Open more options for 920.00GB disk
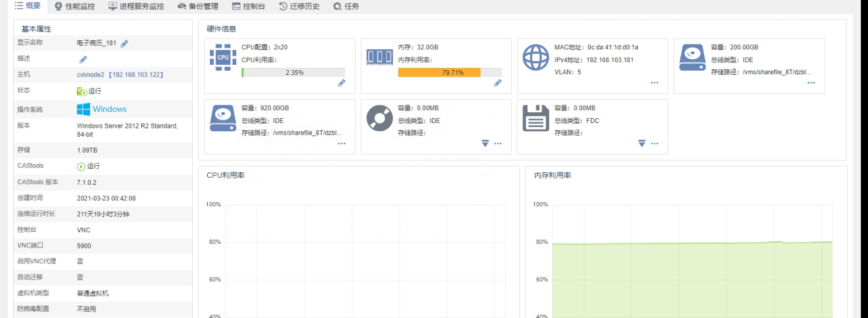This screenshot has width=868, height=318. click(341, 143)
